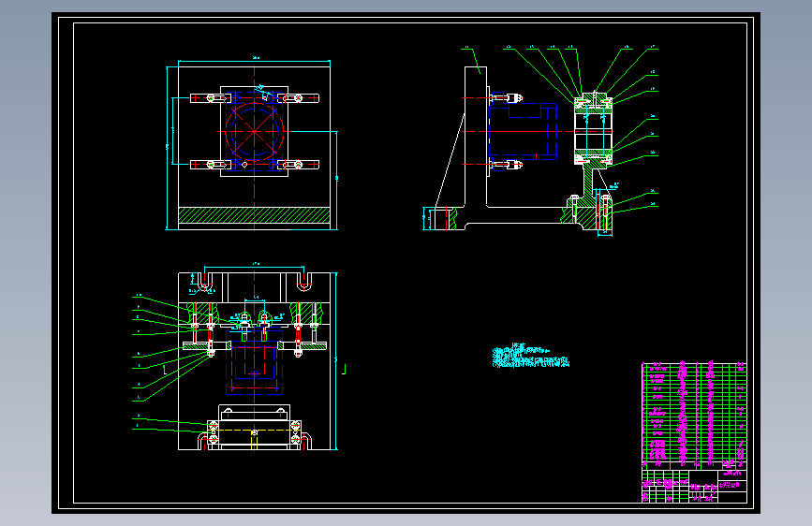The height and width of the screenshot is (526, 812).
Task: Click the red circle in the front view
Action: [x=254, y=131]
